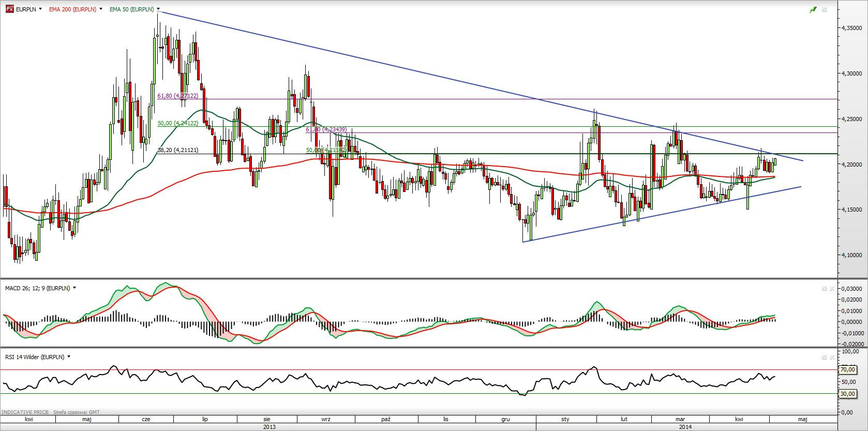Click the 4,10000 price axis label
This screenshot has height=431, width=868.
852,255
